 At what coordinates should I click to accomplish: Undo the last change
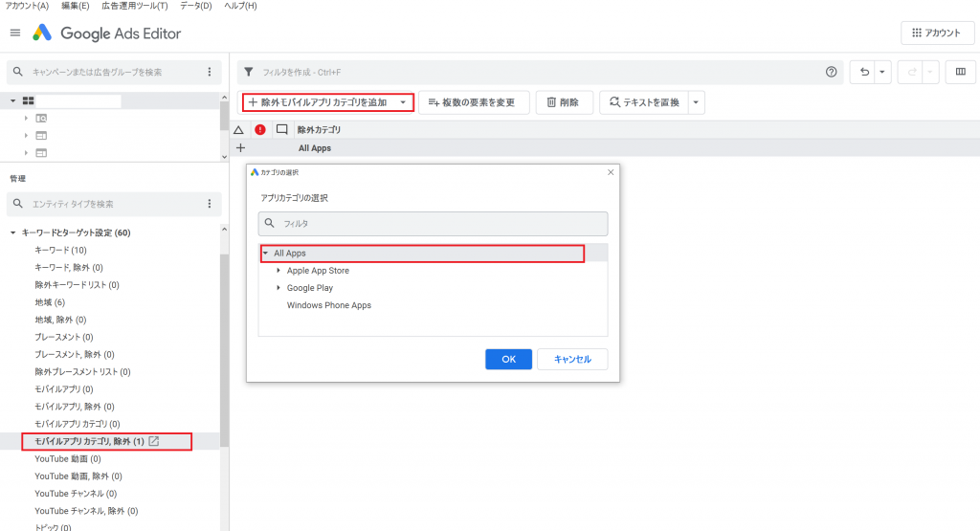864,72
